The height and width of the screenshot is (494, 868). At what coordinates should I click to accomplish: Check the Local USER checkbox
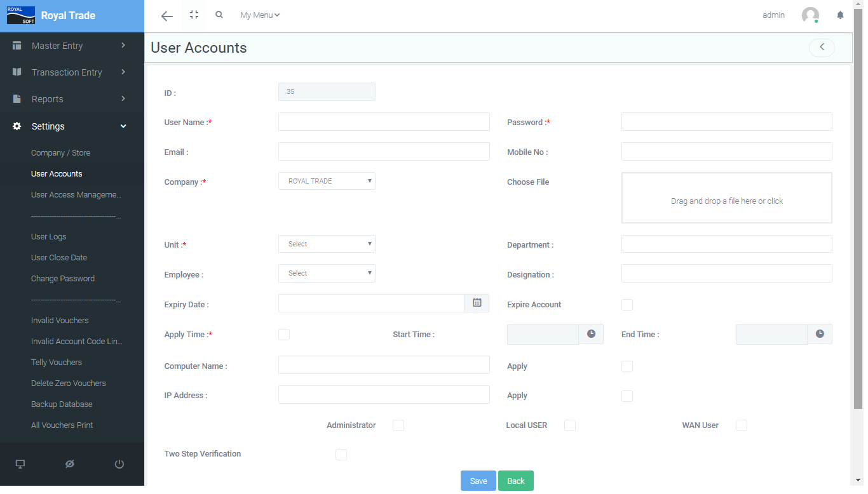pyautogui.click(x=570, y=425)
